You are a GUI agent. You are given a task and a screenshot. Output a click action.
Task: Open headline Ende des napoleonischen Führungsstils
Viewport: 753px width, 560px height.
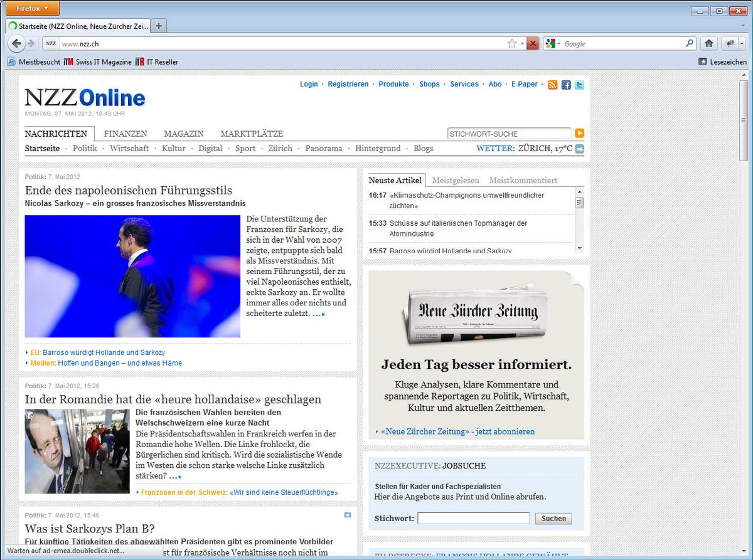coord(129,191)
